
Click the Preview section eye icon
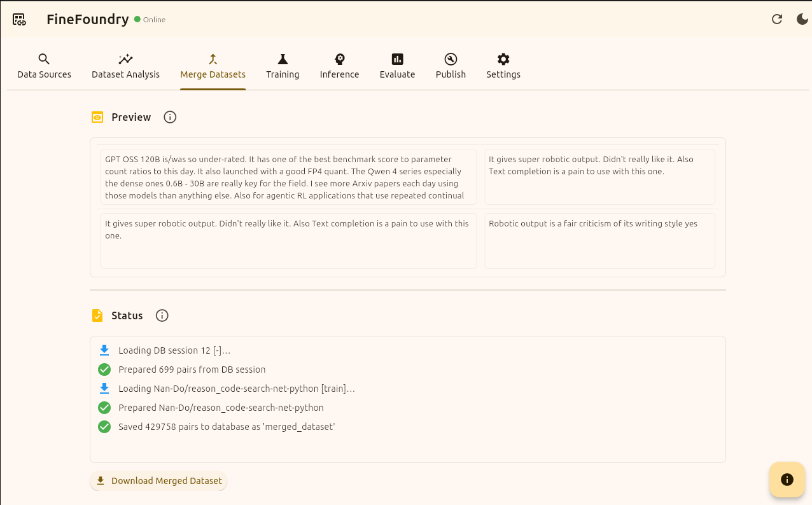click(x=97, y=117)
